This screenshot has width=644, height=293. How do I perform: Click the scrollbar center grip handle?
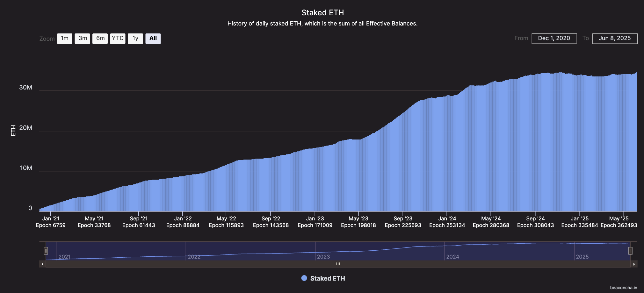(x=338, y=264)
